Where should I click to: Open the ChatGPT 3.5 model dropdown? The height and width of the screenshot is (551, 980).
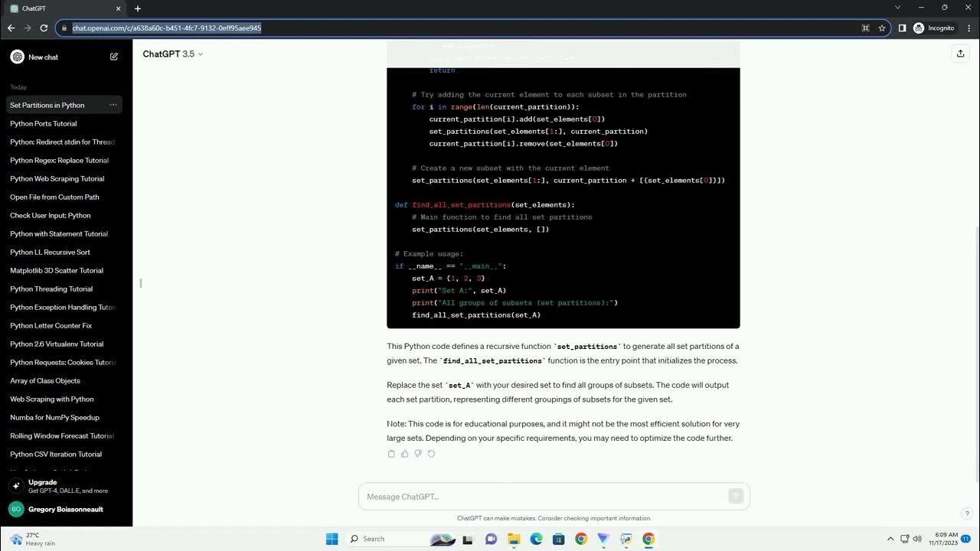point(173,54)
